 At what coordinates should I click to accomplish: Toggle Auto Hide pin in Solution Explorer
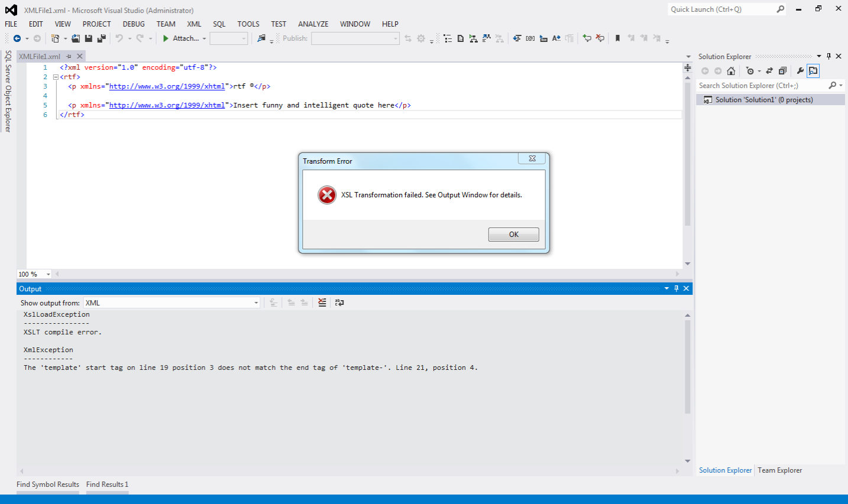tap(828, 56)
